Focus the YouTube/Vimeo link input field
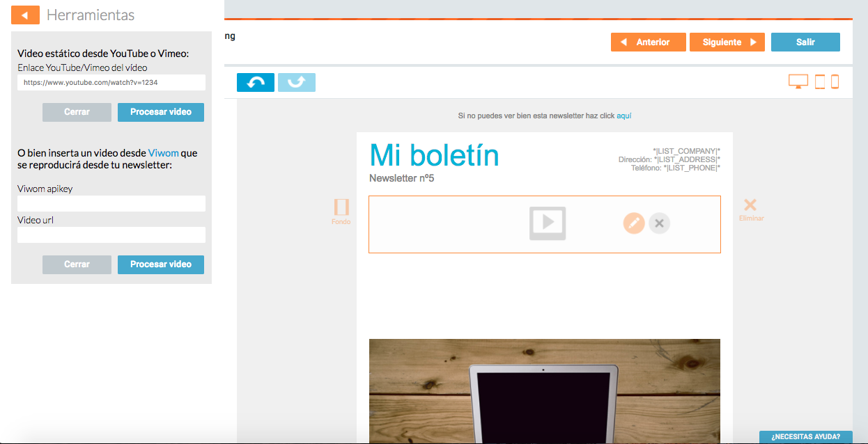The width and height of the screenshot is (868, 444). [x=111, y=82]
